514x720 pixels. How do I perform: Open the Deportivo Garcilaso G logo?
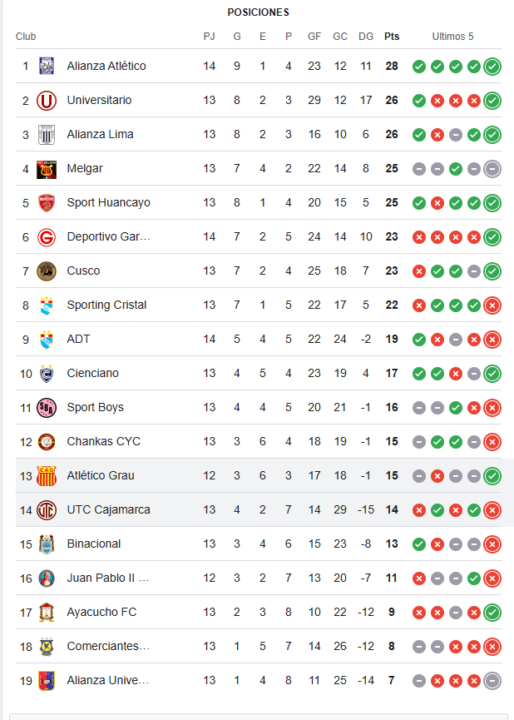[46, 237]
